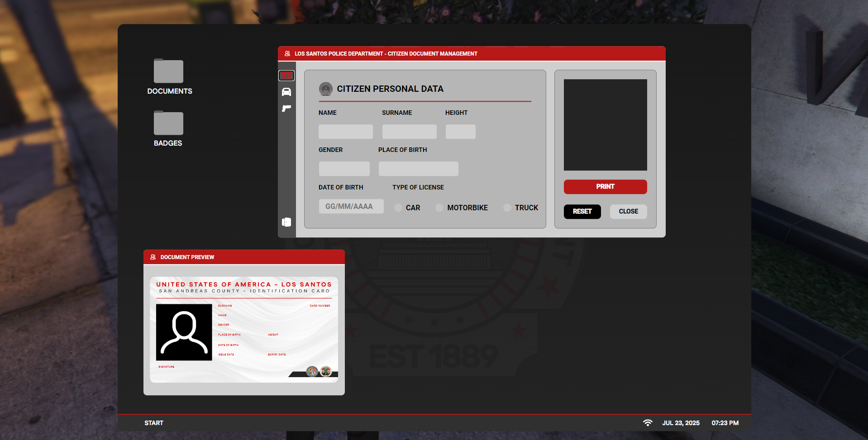Open the START menu in the taskbar
The width and height of the screenshot is (868, 440).
coord(154,422)
